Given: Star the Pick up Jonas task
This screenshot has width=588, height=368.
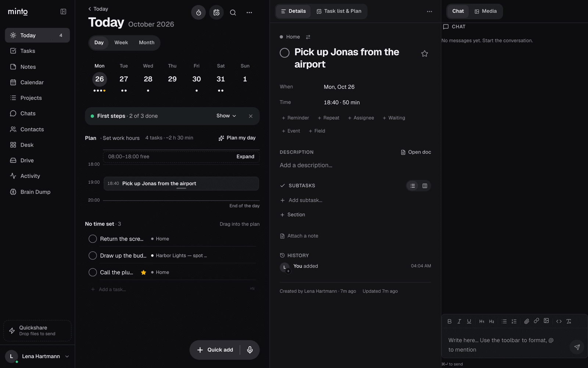Looking at the screenshot, I should (424, 54).
